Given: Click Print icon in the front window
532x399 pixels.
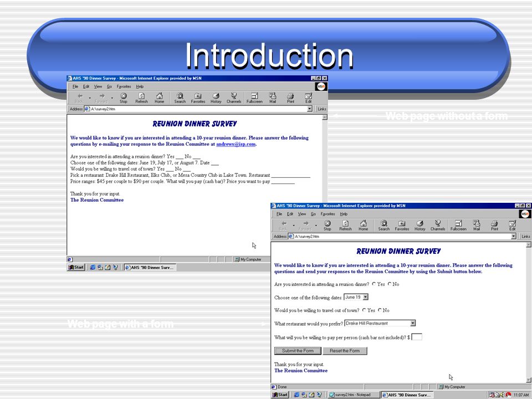Looking at the screenshot, I should click(495, 226).
